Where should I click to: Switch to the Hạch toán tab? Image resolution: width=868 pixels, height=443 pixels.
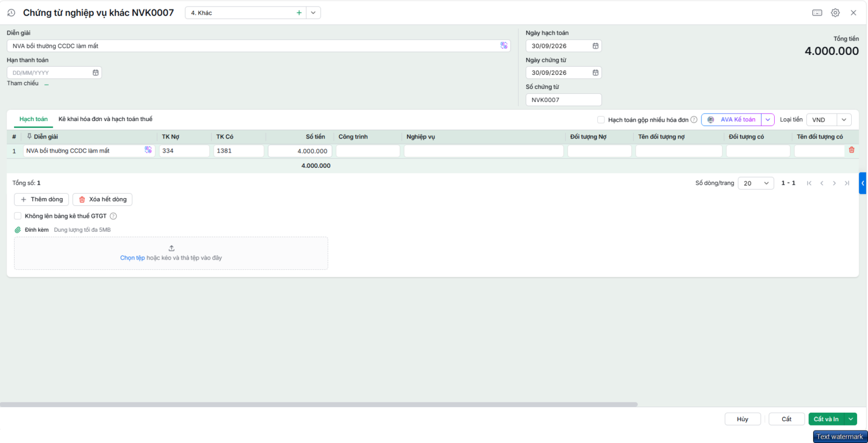coord(34,119)
